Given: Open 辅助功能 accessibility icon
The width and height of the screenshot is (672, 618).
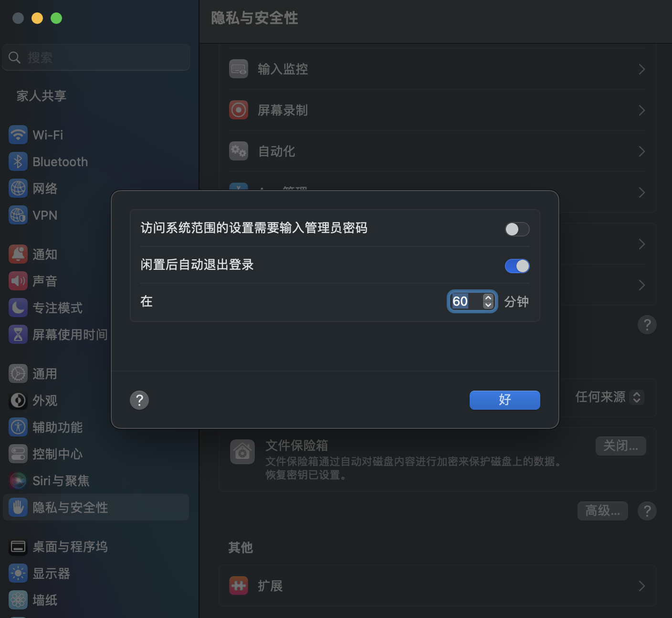Looking at the screenshot, I should [18, 427].
